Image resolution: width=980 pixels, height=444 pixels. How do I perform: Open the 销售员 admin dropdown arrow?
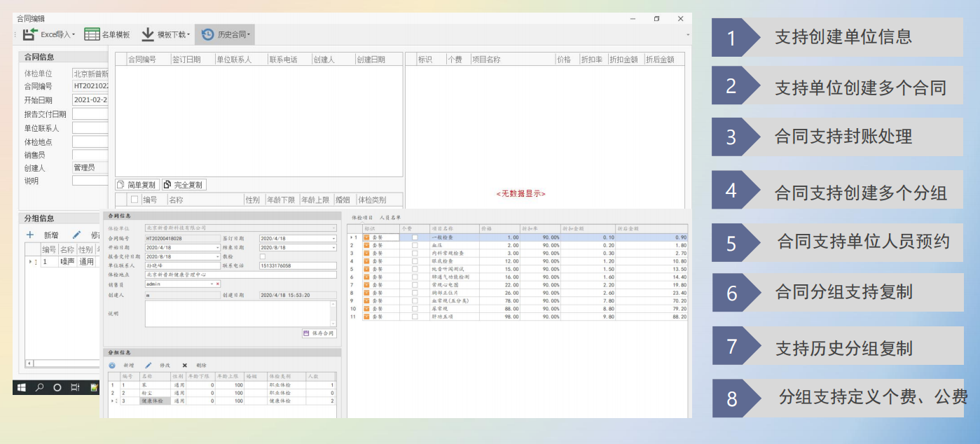click(x=212, y=284)
